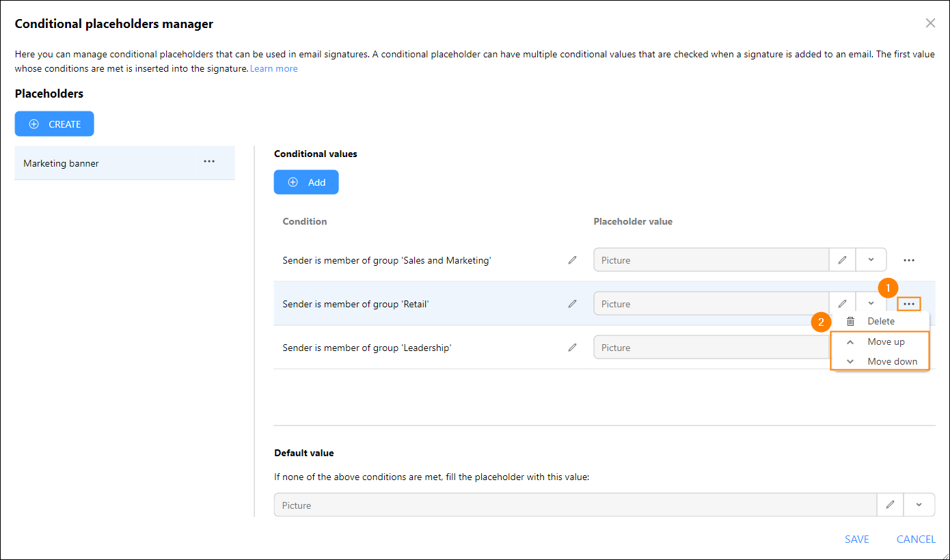
Task: Expand Retail row value type dropdown
Action: [871, 304]
